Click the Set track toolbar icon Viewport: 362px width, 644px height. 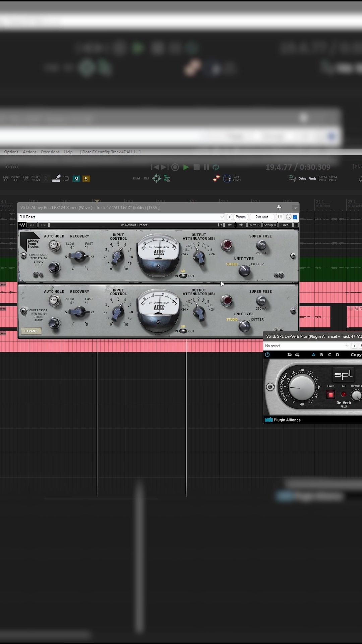(x=237, y=178)
